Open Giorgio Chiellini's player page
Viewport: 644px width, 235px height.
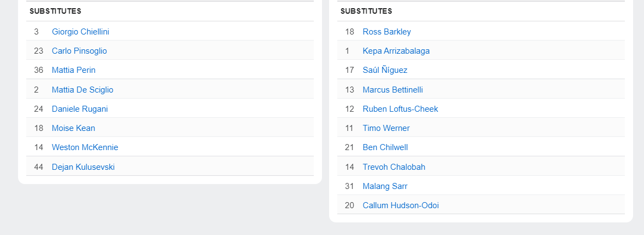click(80, 32)
